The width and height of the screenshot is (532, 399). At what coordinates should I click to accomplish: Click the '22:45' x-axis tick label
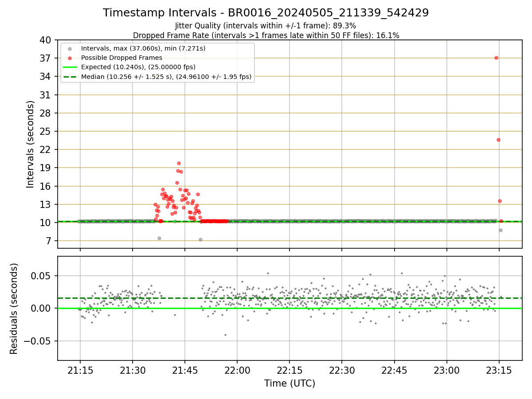[x=394, y=371]
